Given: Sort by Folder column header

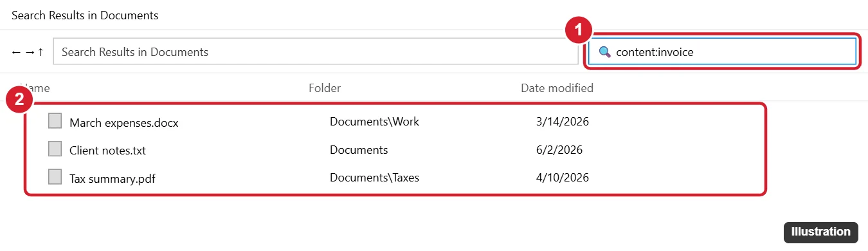Looking at the screenshot, I should click(325, 88).
